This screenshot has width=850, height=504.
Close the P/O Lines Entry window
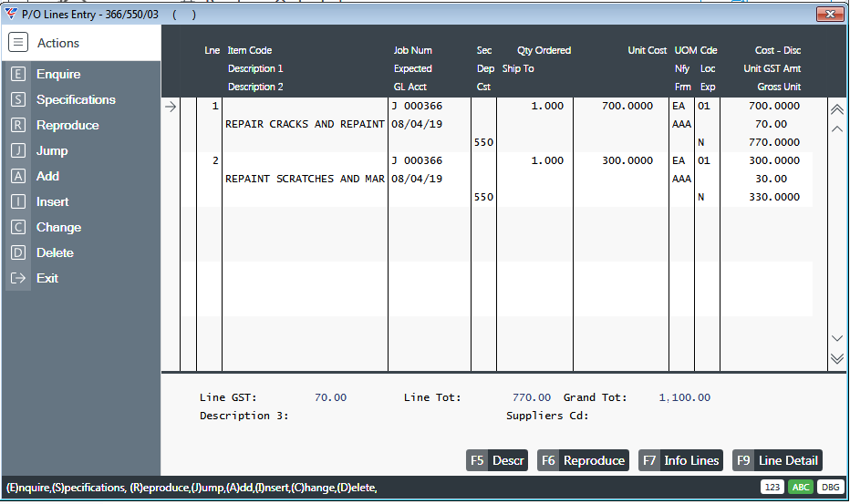click(829, 14)
